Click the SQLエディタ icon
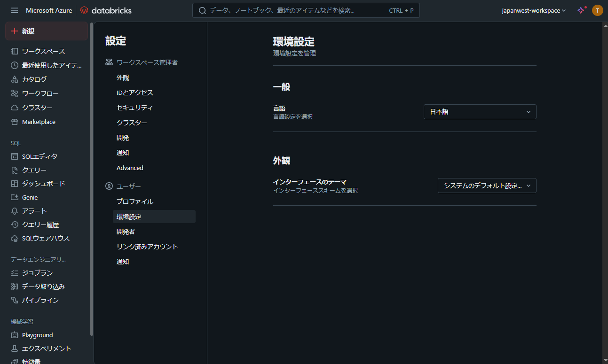The image size is (608, 364). [x=15, y=156]
